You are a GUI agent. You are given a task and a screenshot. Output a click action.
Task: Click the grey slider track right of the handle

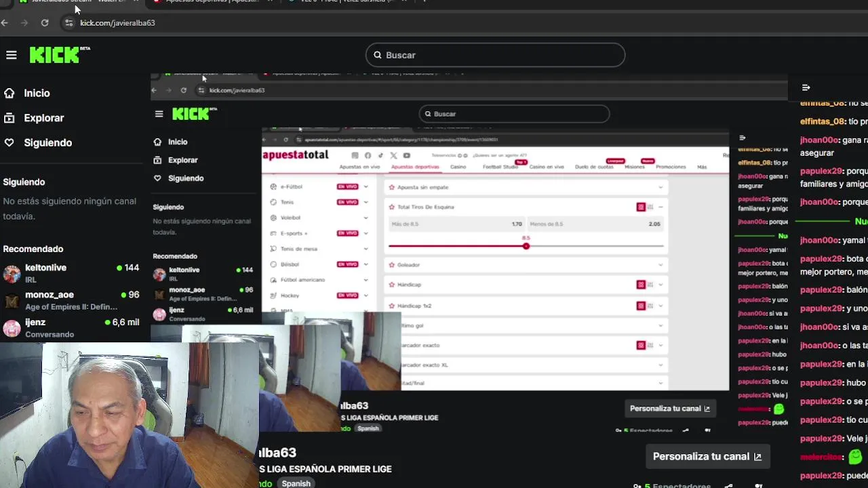596,246
